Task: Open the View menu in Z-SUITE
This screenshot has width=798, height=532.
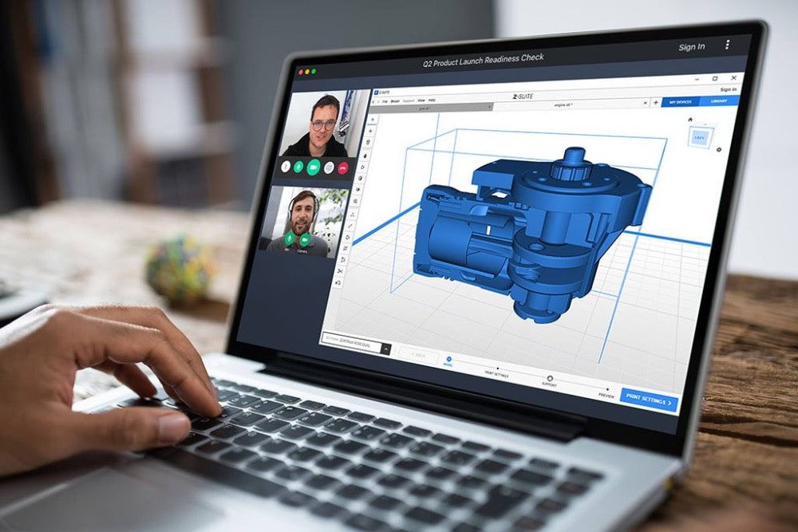Action: (421, 99)
